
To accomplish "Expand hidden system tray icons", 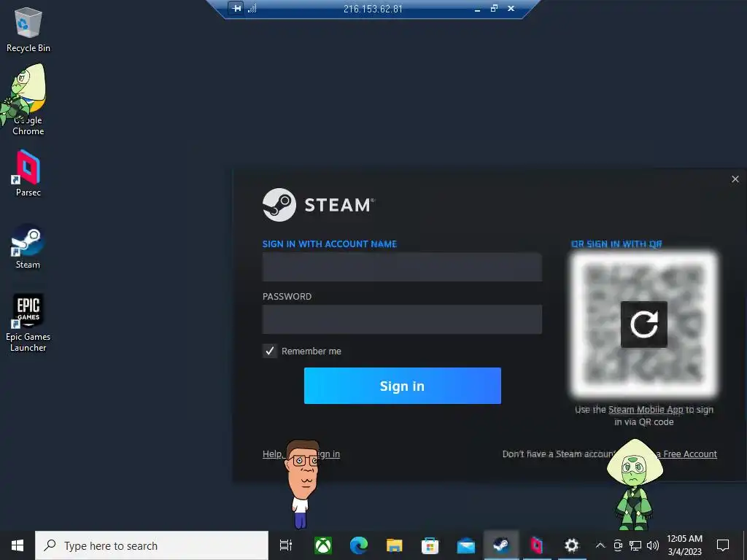I will (x=600, y=545).
